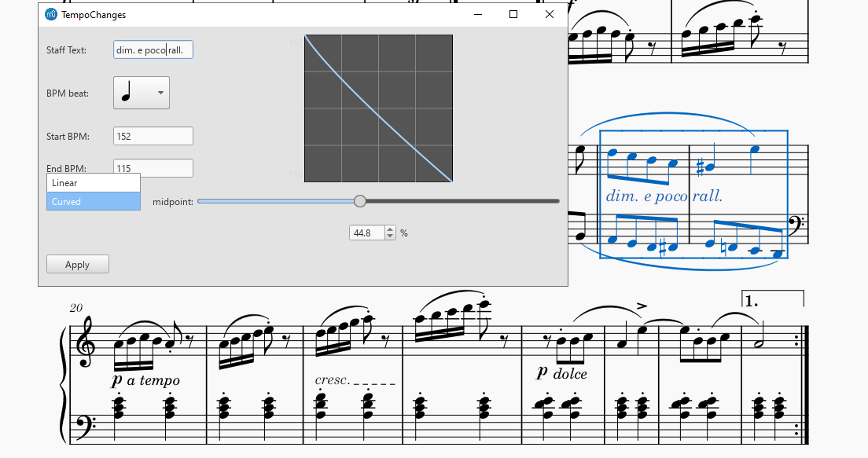Click the Apply button
This screenshot has height=458, width=868.
pos(77,264)
